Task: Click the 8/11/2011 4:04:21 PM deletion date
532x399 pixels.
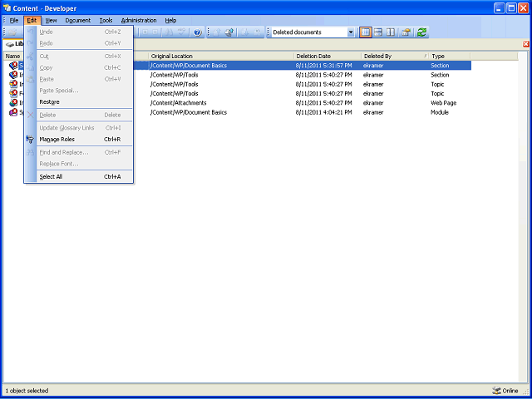Action: (323, 112)
